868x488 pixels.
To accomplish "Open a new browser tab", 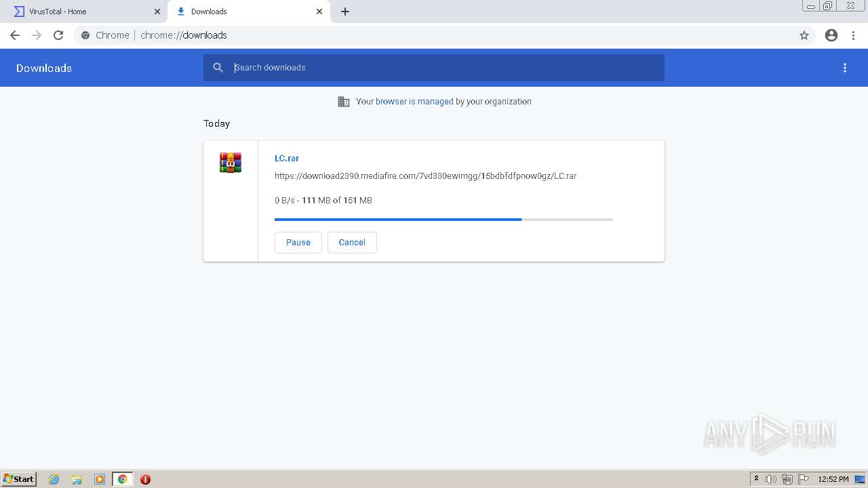I will [345, 12].
